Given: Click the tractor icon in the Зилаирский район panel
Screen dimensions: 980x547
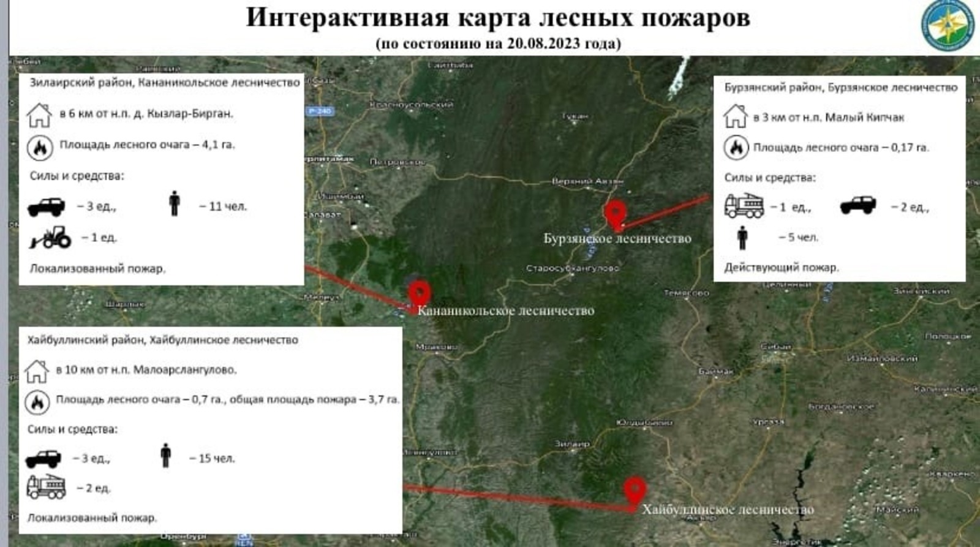Looking at the screenshot, I should (x=51, y=237).
